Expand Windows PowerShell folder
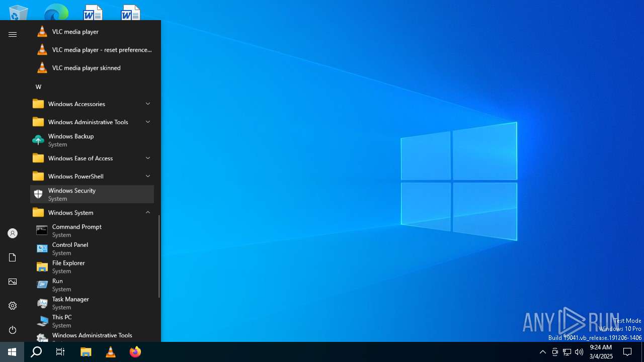This screenshot has width=644, height=362. (92, 176)
